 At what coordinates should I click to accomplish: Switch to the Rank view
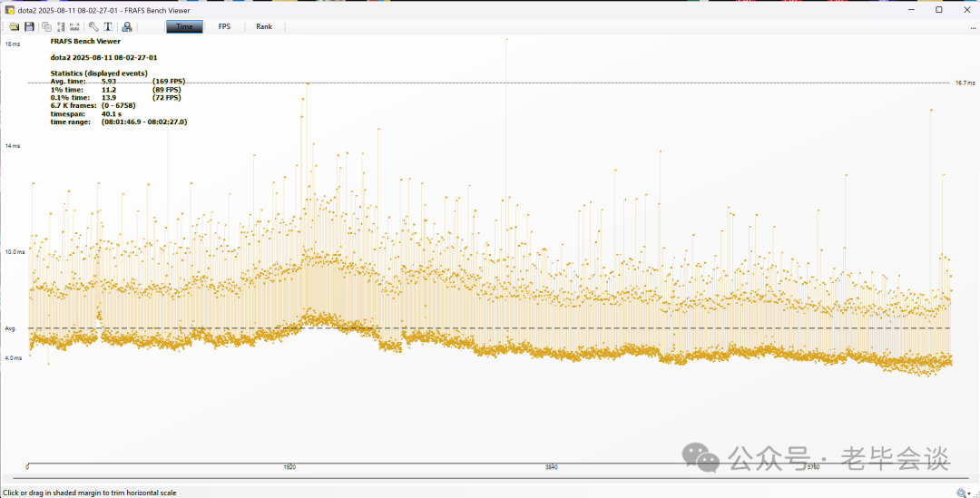tap(264, 27)
